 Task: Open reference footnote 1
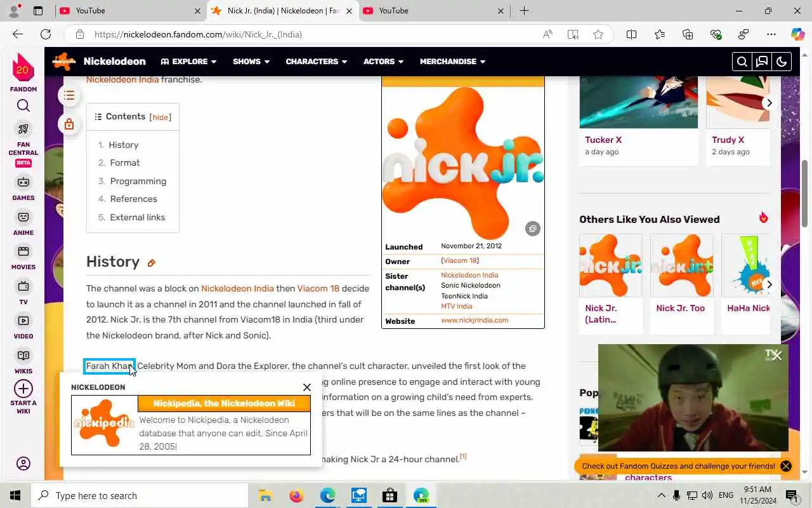[x=463, y=457]
